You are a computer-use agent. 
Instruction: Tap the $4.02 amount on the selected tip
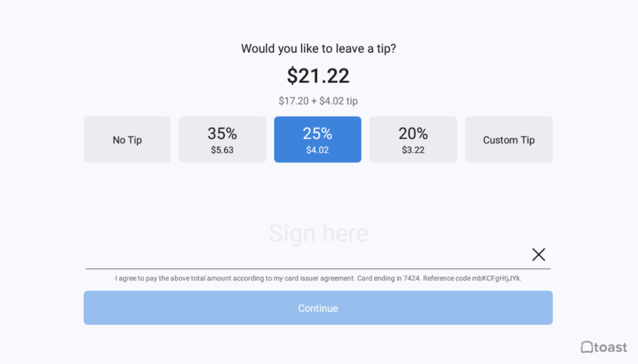pos(318,150)
